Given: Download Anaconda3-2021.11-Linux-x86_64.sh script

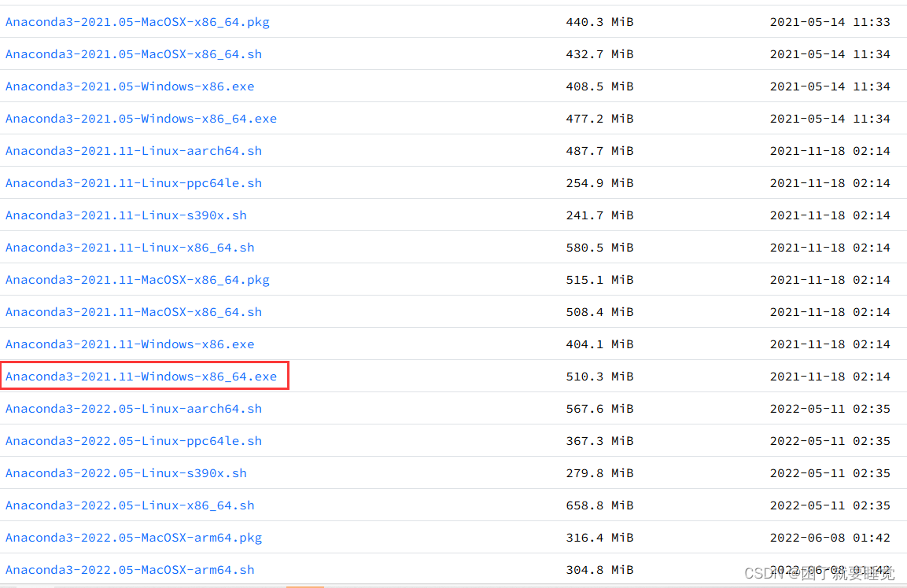Looking at the screenshot, I should point(130,248).
